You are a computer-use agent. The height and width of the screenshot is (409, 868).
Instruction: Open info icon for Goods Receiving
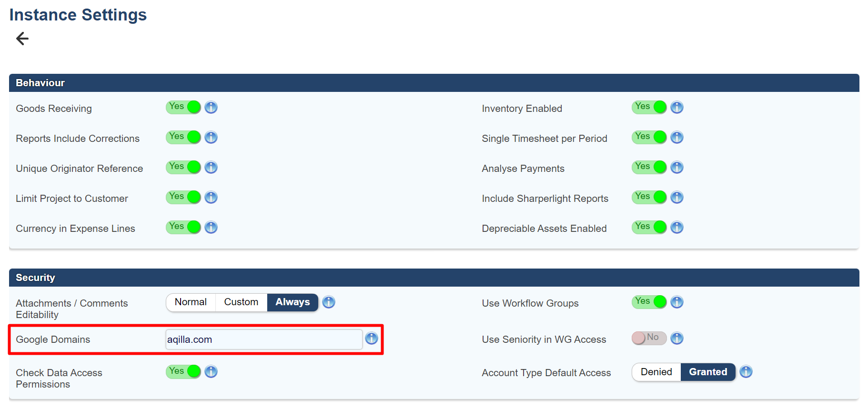coord(211,107)
